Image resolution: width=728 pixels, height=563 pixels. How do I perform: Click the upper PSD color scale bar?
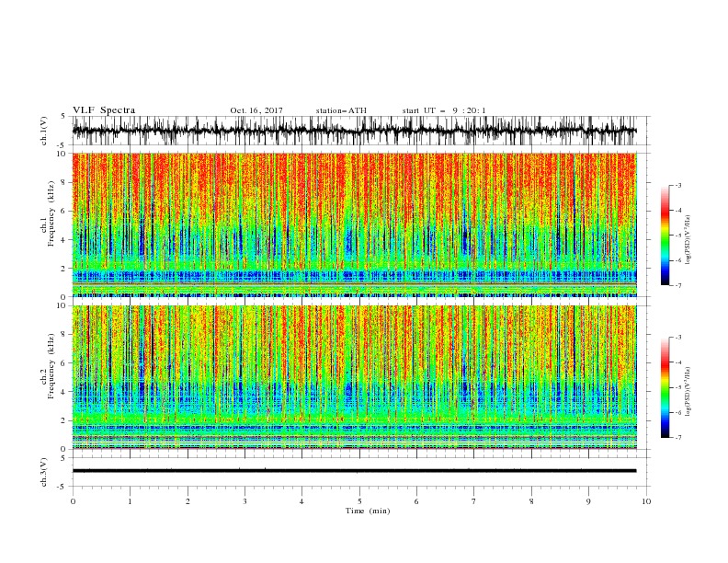click(x=665, y=236)
